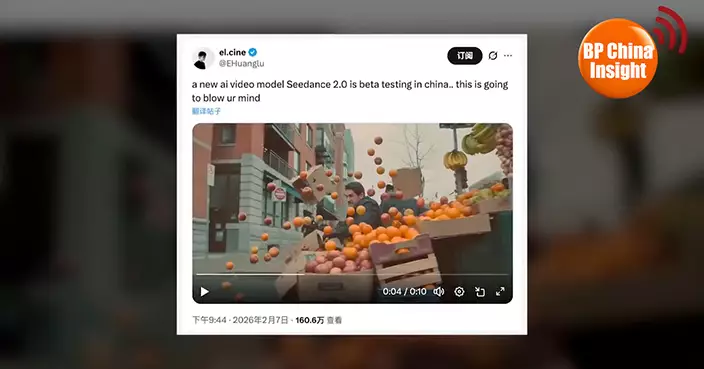Screen dimensions: 704x369
Task: Open el.cine profile avatar
Action: click(x=203, y=58)
